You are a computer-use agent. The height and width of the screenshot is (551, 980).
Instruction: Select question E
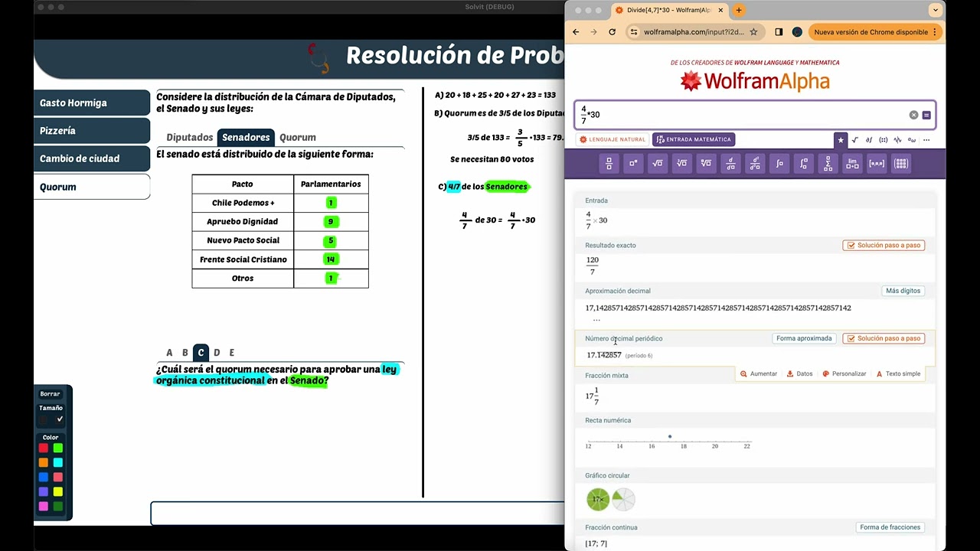(x=232, y=353)
